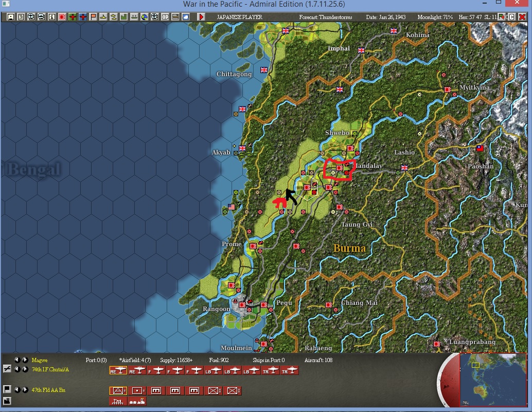
Task: Click the ground units row flag icon
Action: tap(7, 389)
